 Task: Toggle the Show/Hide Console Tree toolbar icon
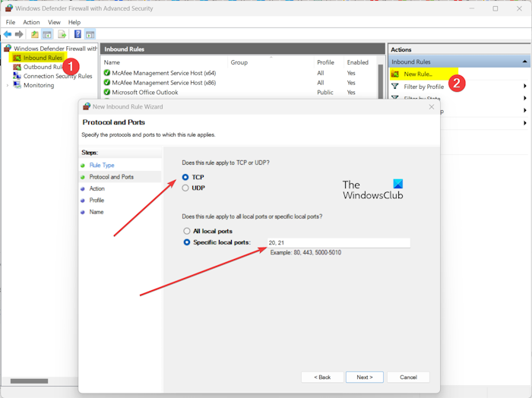pyautogui.click(x=47, y=34)
